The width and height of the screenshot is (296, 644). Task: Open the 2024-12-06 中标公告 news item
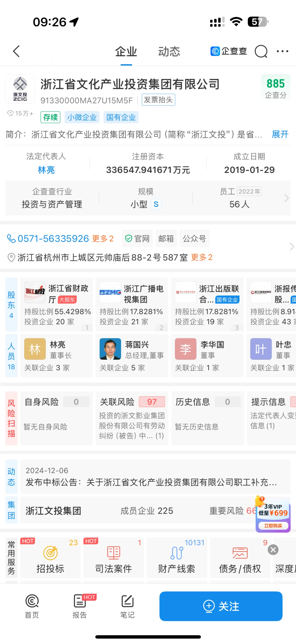tap(155, 477)
